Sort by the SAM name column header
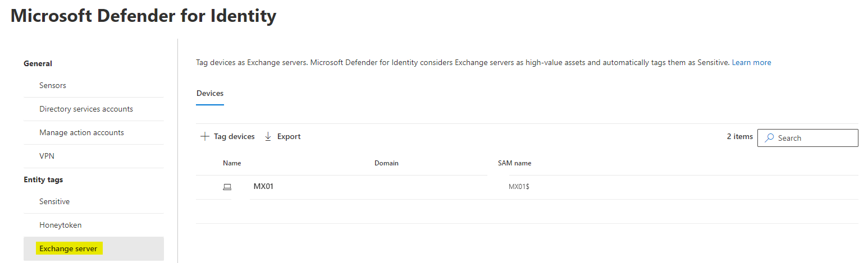This screenshot has height=263, width=868. [x=514, y=163]
